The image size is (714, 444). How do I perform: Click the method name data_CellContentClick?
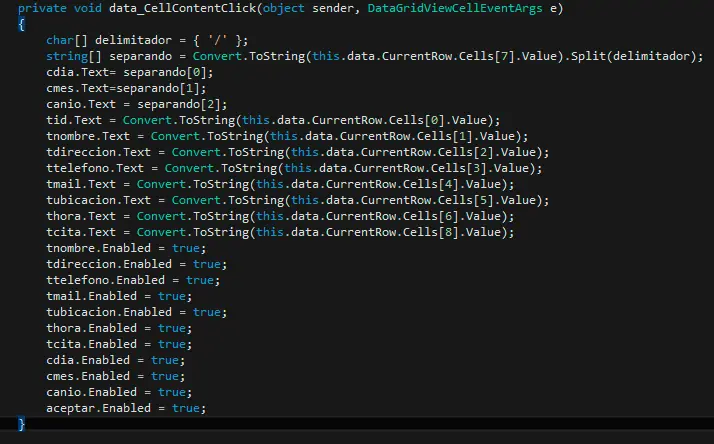(183, 8)
